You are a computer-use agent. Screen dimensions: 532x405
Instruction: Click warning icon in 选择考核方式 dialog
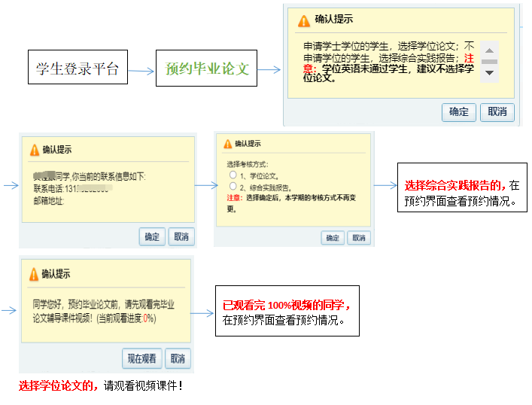coord(228,144)
